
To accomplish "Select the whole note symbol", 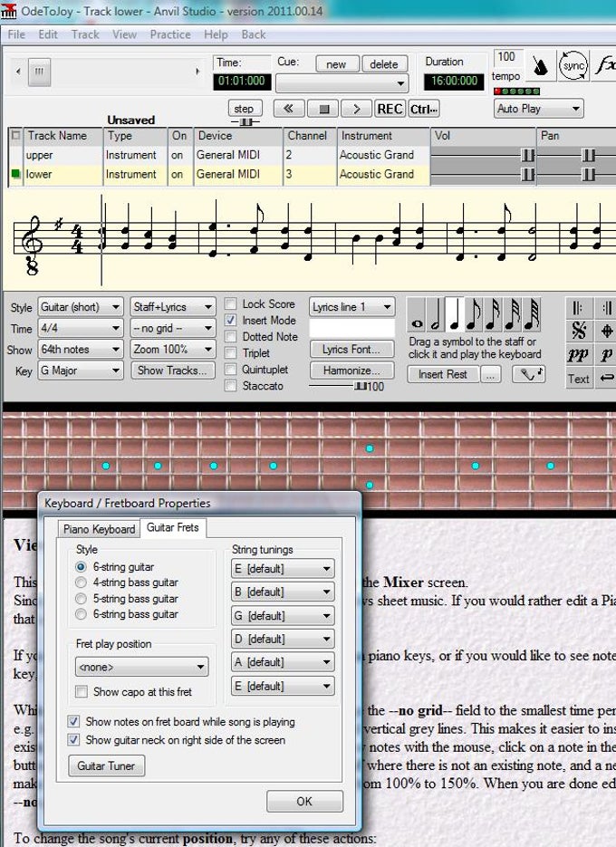I will pyautogui.click(x=417, y=314).
